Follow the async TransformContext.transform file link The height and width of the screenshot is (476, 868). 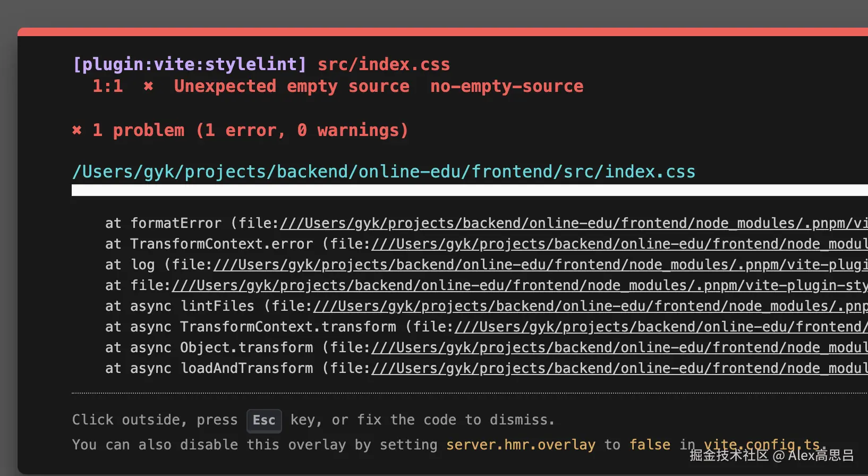point(660,327)
